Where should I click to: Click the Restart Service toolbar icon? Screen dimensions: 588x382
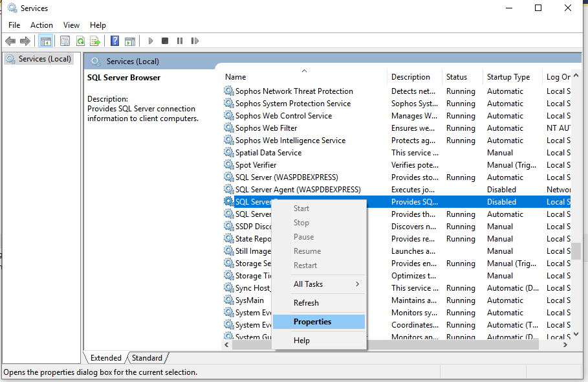195,41
